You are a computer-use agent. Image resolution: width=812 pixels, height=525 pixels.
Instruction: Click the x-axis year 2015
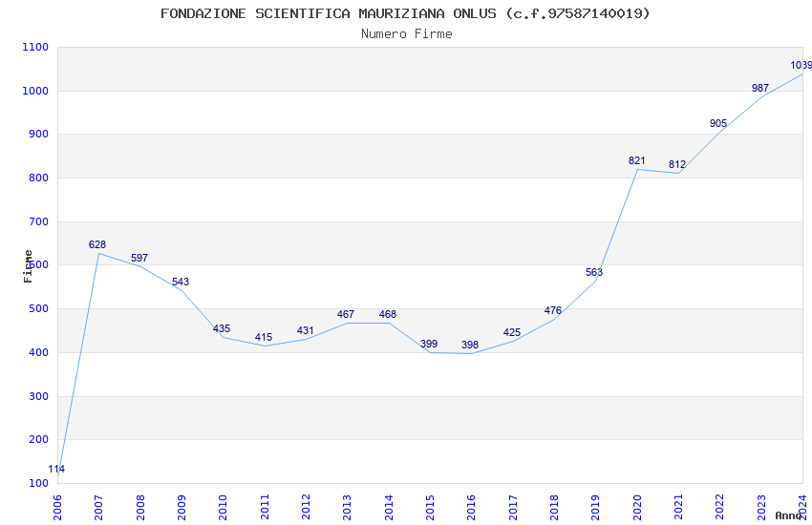coord(430,508)
